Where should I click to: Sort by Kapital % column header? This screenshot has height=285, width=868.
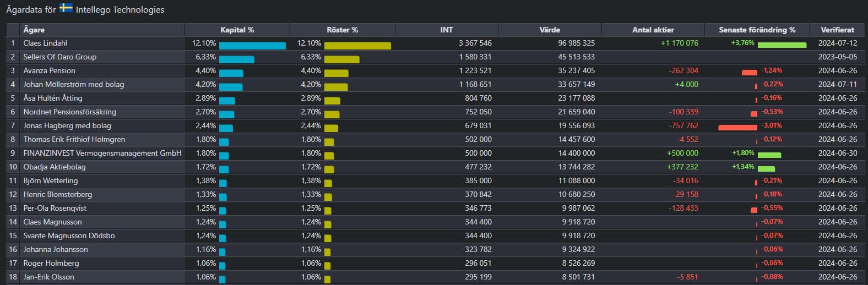237,30
